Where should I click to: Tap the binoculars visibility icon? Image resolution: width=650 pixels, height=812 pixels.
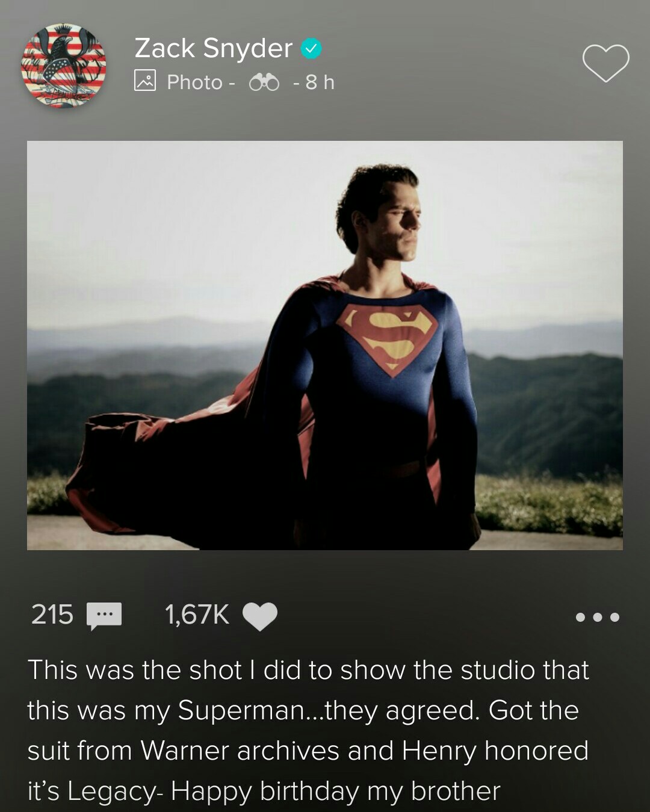pos(264,82)
